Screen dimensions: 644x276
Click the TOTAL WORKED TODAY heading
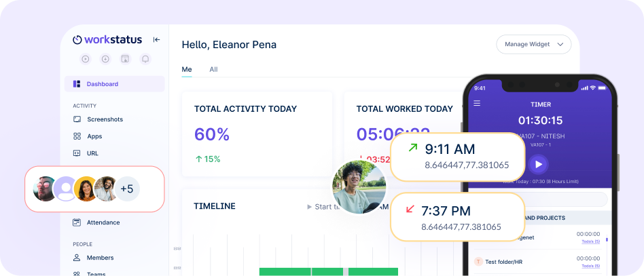(x=405, y=109)
